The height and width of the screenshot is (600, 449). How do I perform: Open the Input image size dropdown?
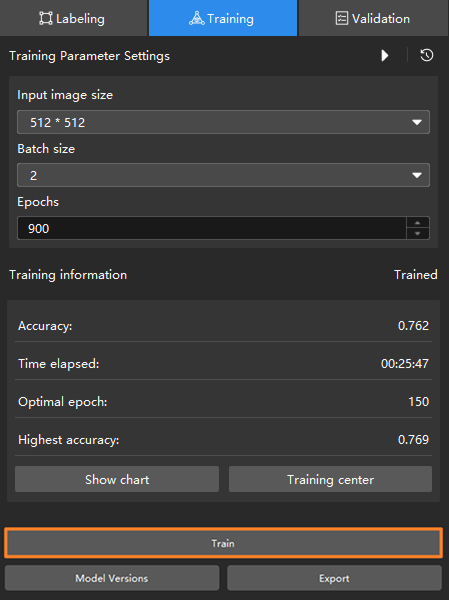223,122
